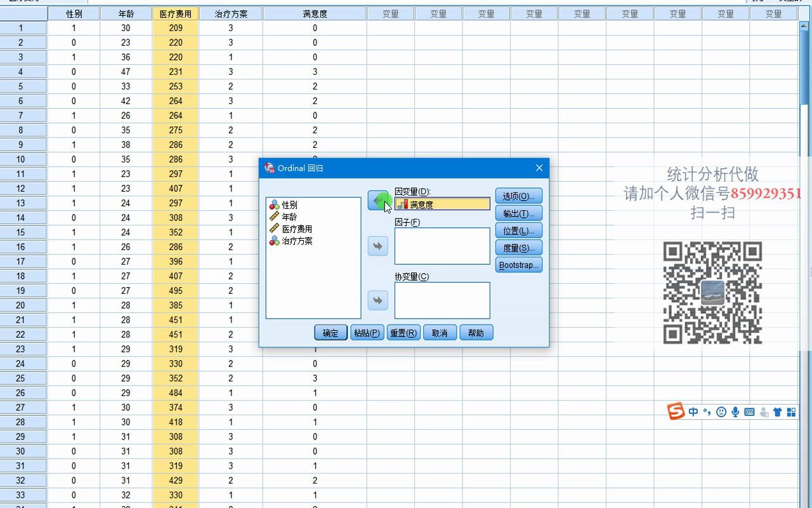Image resolution: width=812 pixels, height=508 pixels.
Task: Click the 医疗费用 cell 495 in row 19
Action: click(176, 291)
